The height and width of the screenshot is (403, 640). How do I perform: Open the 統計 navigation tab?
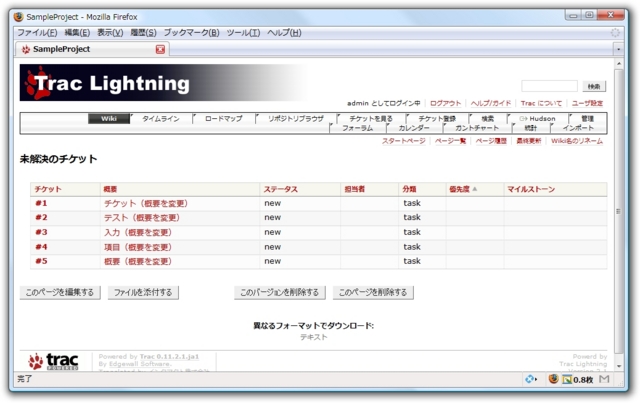531,128
